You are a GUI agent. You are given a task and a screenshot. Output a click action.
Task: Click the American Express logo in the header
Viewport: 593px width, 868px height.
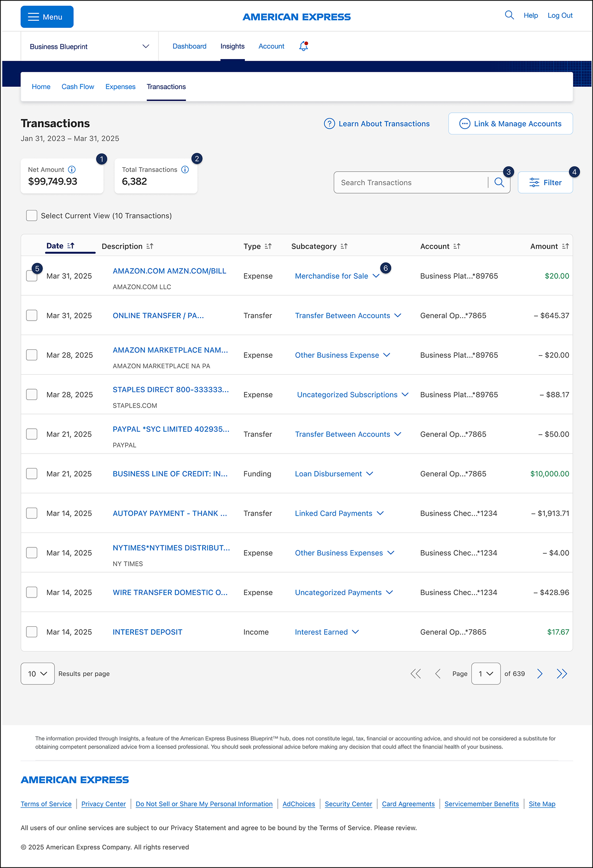(x=296, y=17)
